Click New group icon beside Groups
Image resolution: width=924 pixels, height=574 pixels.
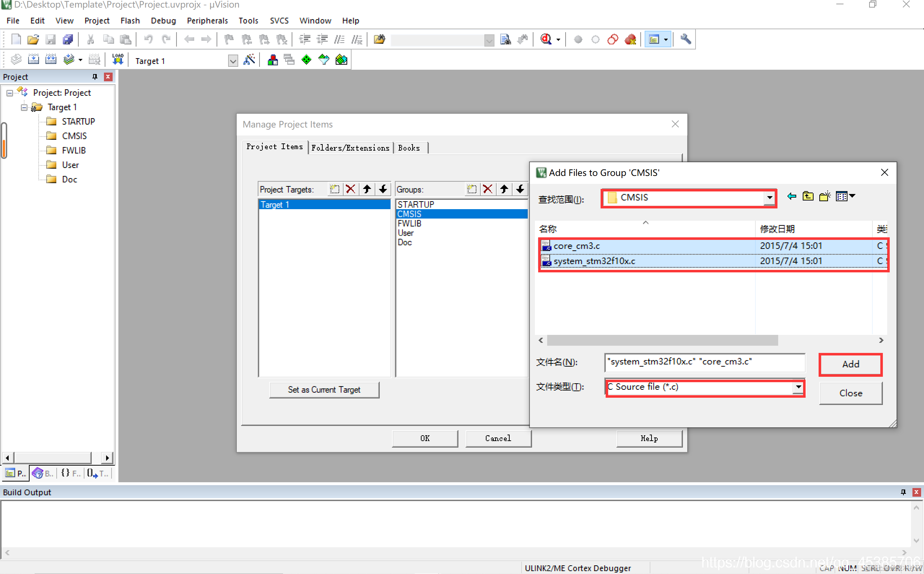471,189
